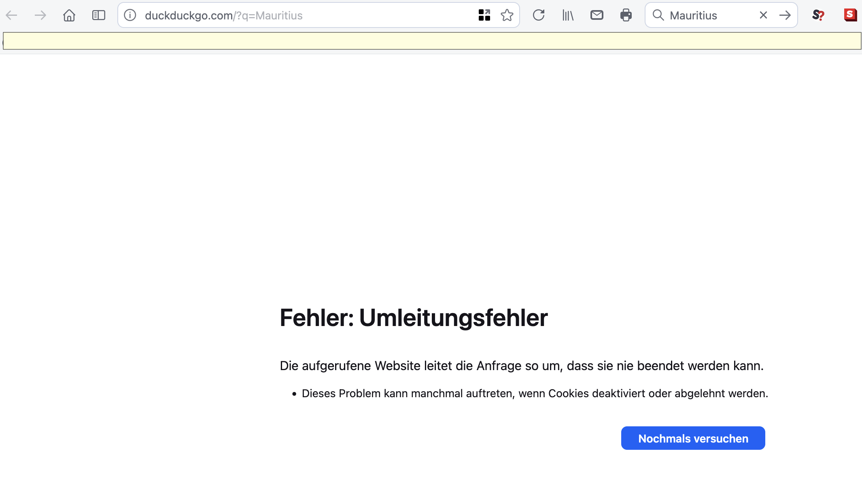Click the search magnifier icon
Screen dimensions: 862x504
click(x=658, y=15)
